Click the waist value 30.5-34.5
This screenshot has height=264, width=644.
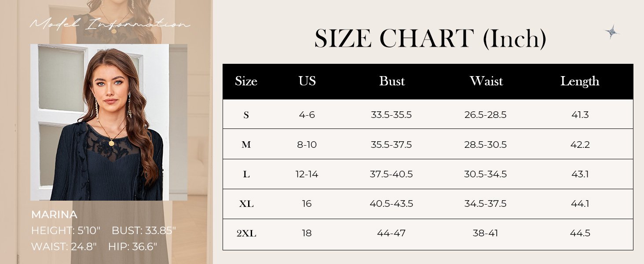pyautogui.click(x=486, y=175)
